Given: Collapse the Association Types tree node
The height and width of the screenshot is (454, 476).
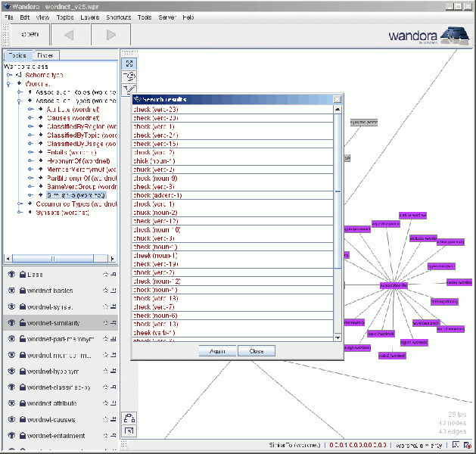Looking at the screenshot, I should [x=20, y=101].
